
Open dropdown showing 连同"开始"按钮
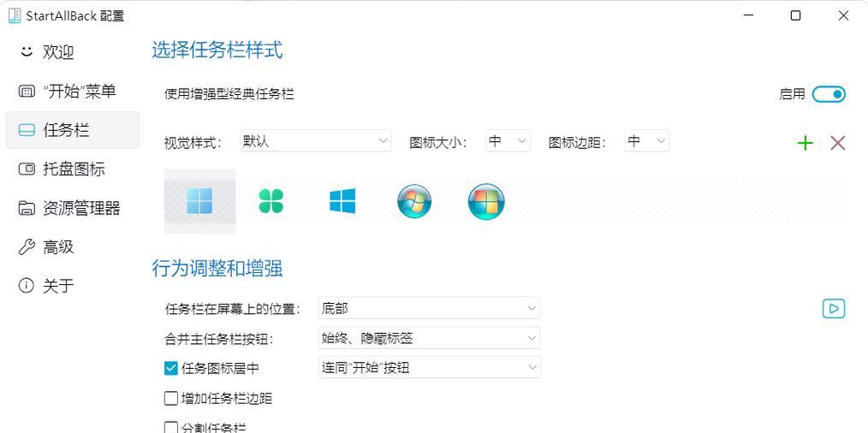pos(430,367)
